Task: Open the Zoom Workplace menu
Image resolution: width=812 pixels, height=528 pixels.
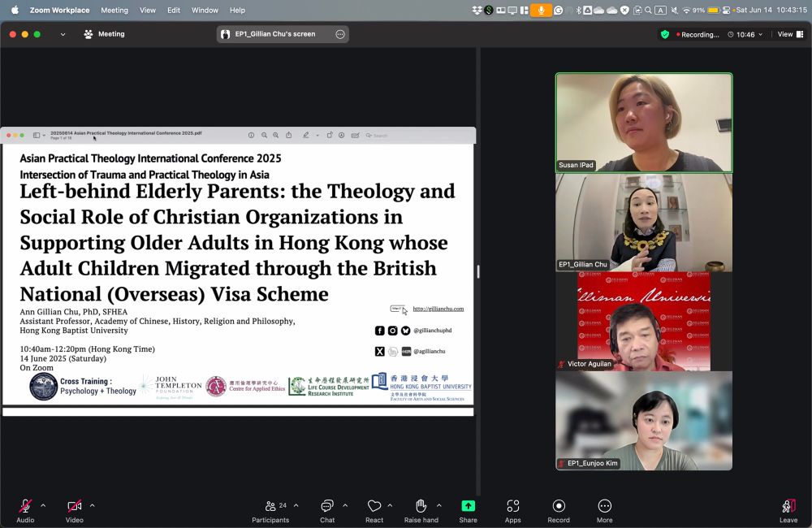Action: pyautogui.click(x=59, y=10)
